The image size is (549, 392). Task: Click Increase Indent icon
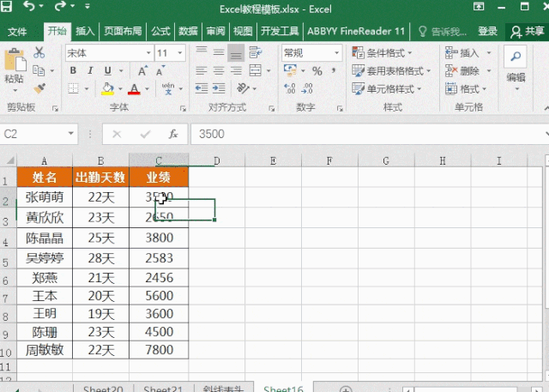219,88
